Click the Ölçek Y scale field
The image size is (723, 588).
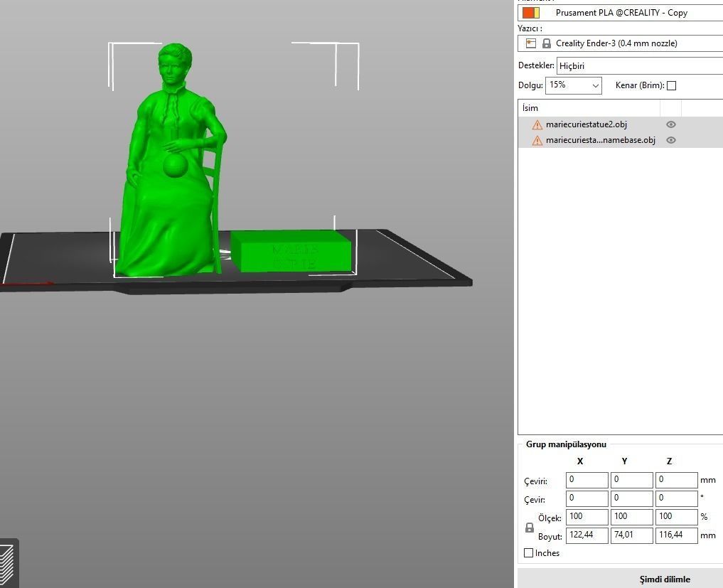click(x=632, y=517)
